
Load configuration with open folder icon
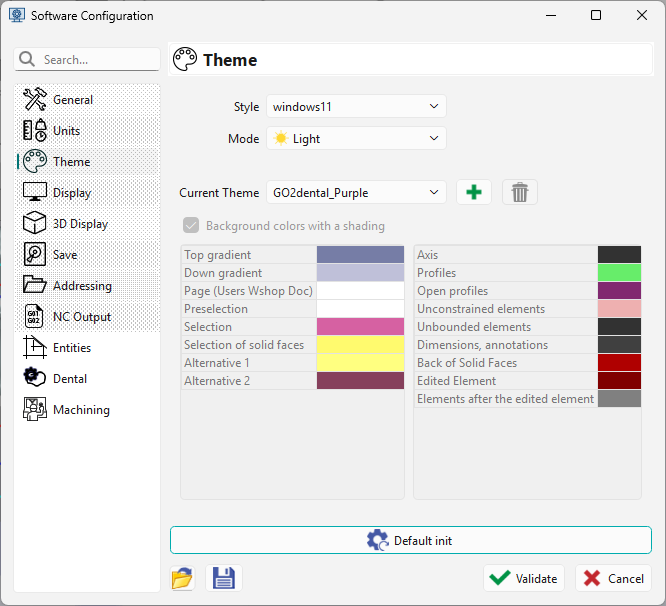[x=182, y=578]
